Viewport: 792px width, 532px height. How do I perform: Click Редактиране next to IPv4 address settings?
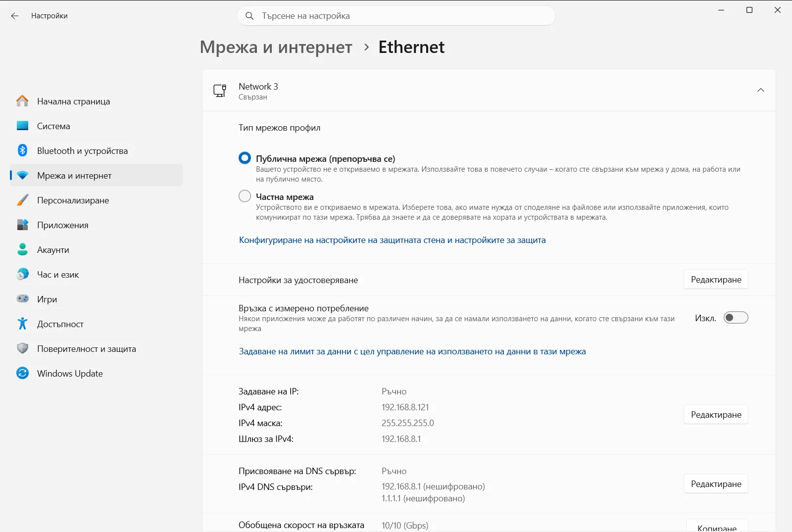(716, 415)
